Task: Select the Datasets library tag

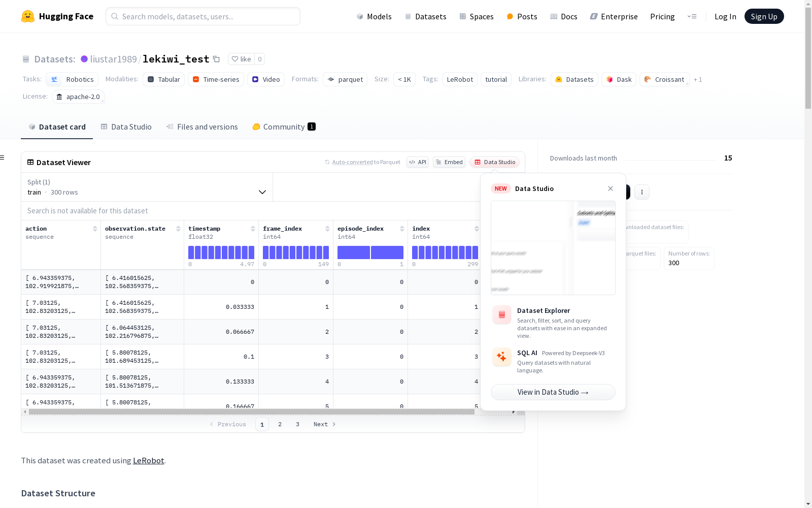Action: [574, 79]
